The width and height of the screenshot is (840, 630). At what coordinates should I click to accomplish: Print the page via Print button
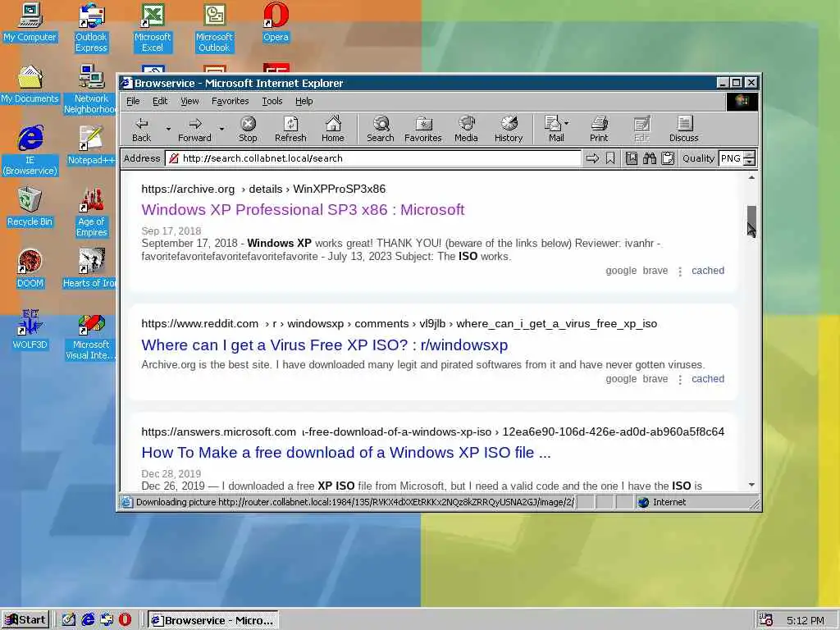click(599, 129)
